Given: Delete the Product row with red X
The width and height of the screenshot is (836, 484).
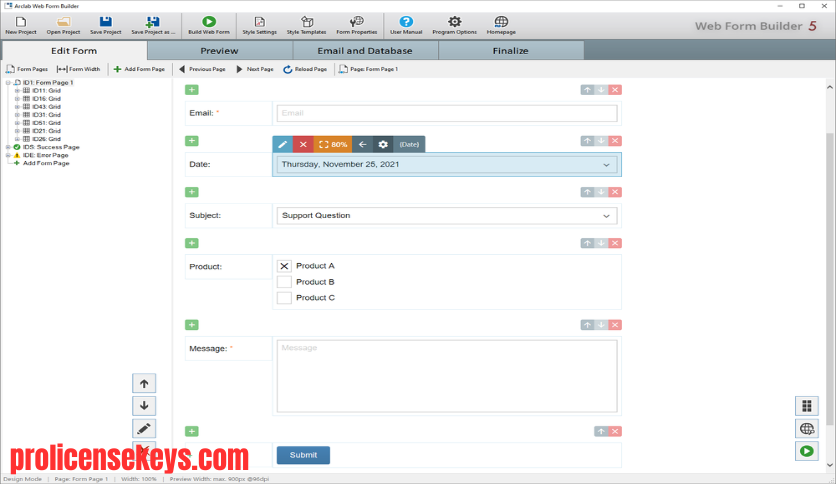Looking at the screenshot, I should (x=615, y=243).
